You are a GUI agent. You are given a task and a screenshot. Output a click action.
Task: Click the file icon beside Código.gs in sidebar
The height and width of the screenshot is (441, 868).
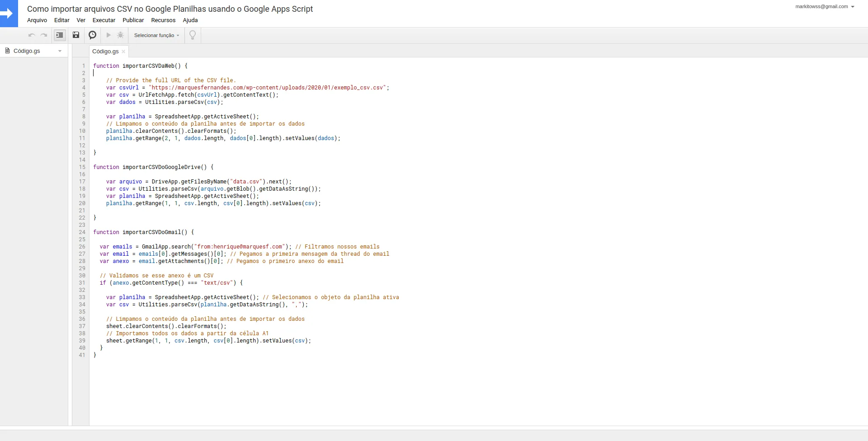[7, 51]
